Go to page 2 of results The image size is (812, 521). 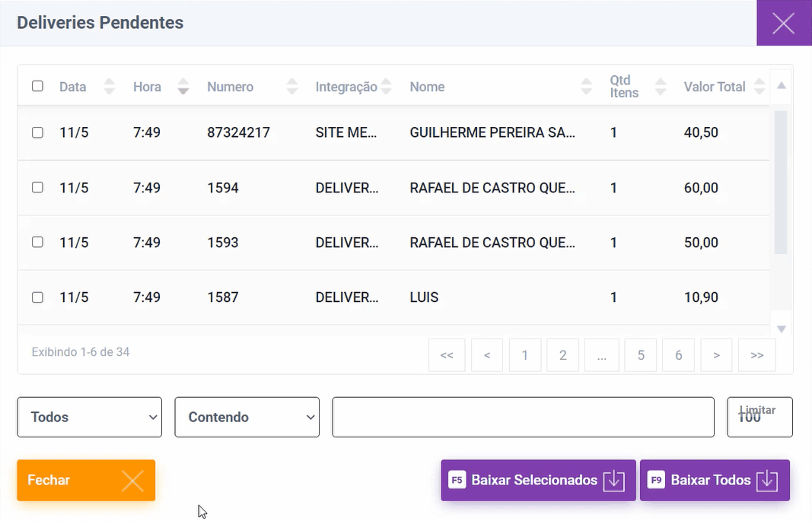[563, 355]
